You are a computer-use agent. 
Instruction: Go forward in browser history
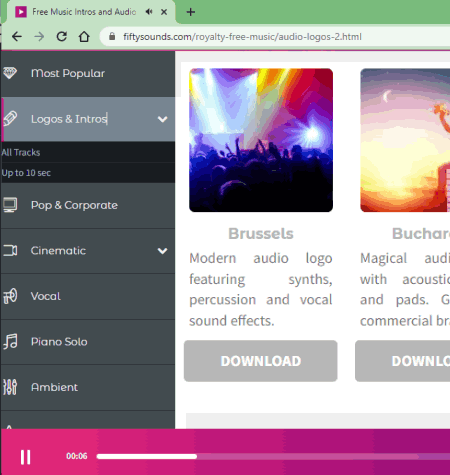pos(39,36)
